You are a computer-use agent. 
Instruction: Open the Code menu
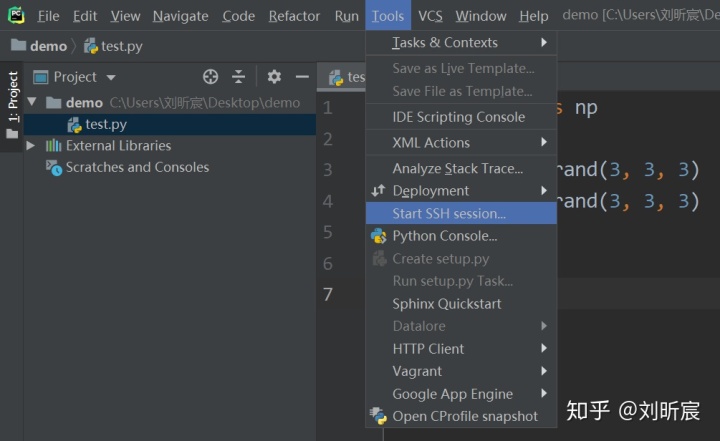coord(238,16)
